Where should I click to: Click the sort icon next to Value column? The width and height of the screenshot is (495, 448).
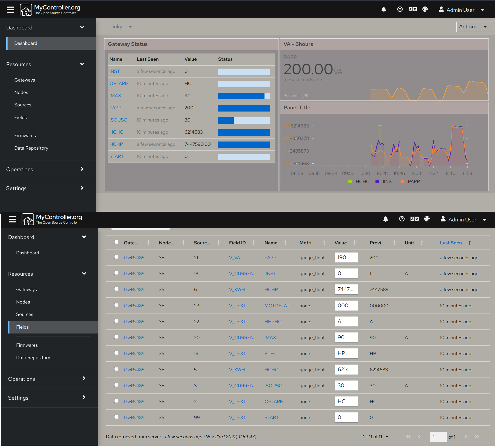(355, 243)
